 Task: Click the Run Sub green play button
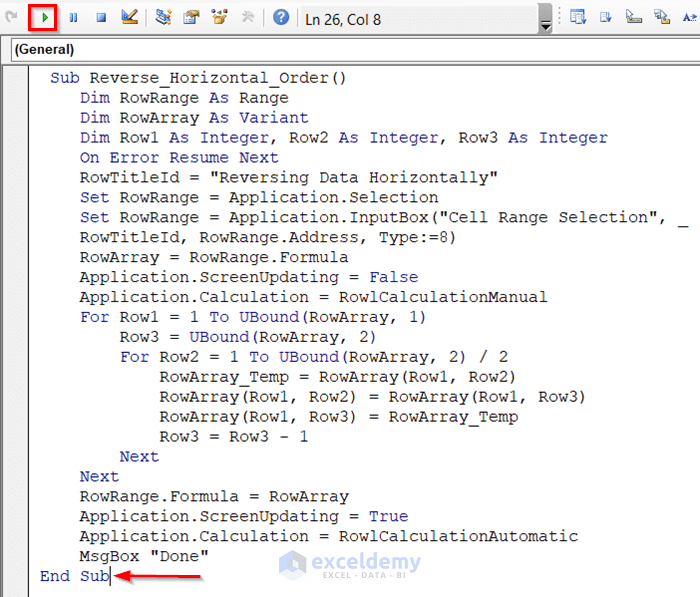(x=44, y=18)
